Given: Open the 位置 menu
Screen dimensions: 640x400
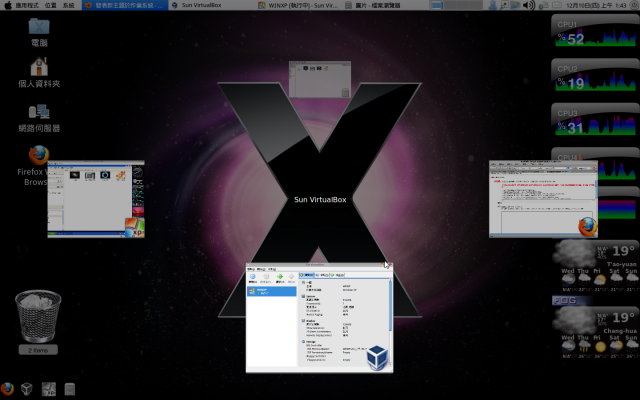Looking at the screenshot, I should click(51, 5).
